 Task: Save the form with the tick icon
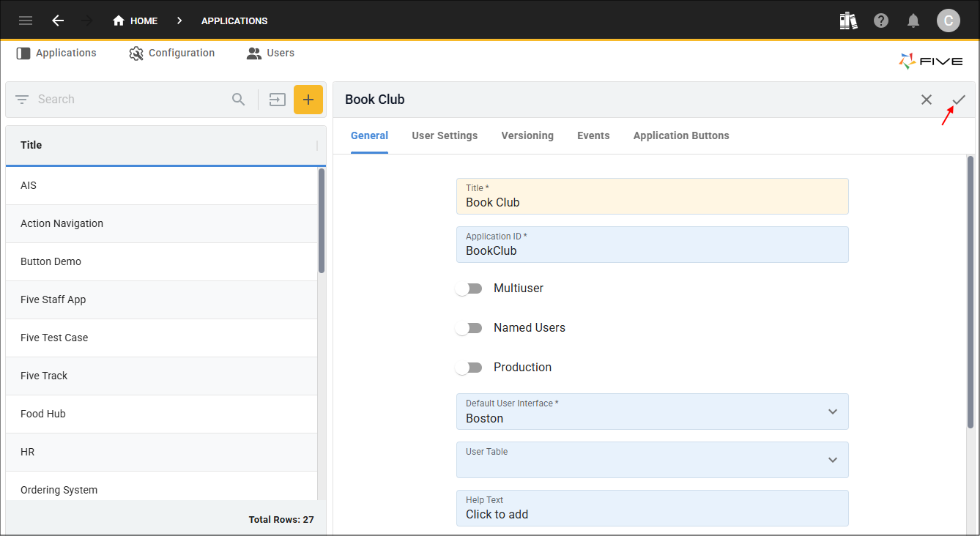point(959,100)
